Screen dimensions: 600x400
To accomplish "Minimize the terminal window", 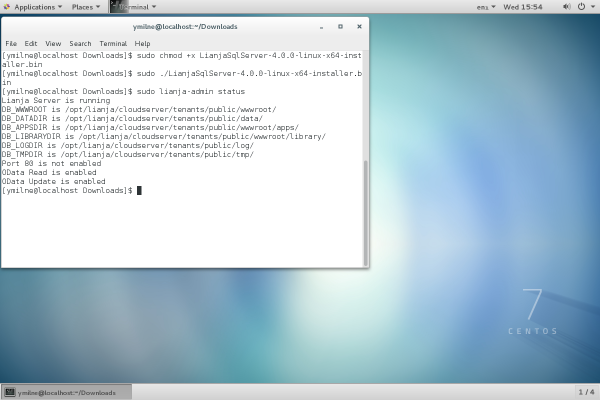I will 322,26.
